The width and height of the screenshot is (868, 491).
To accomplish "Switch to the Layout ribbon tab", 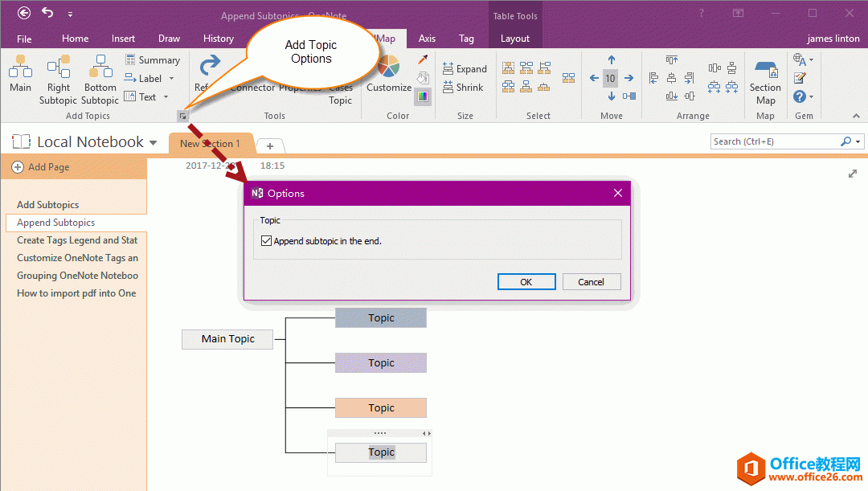I will click(x=514, y=39).
